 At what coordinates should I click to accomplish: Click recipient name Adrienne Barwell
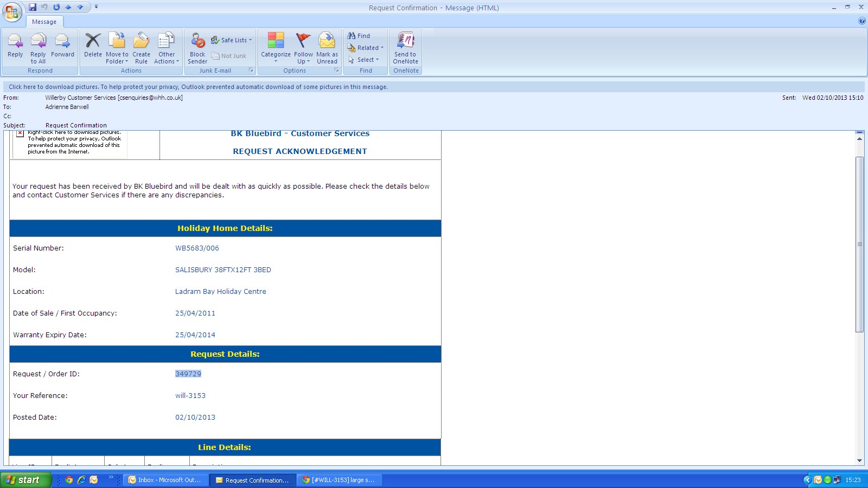tap(67, 107)
